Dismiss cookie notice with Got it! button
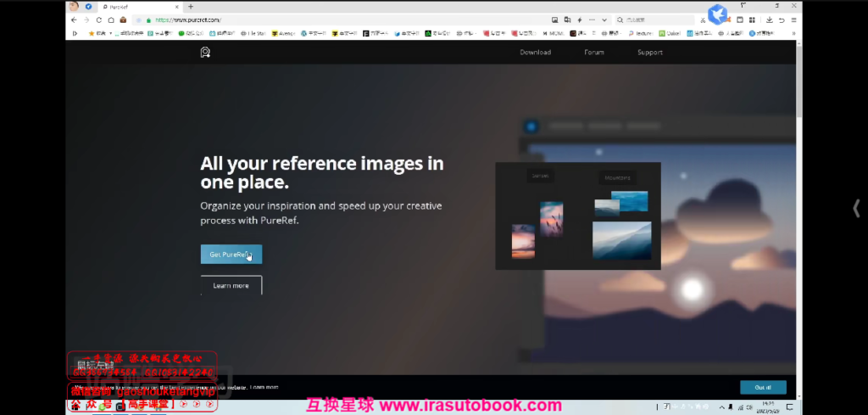Viewport: 868px width, 415px height. pyautogui.click(x=763, y=387)
